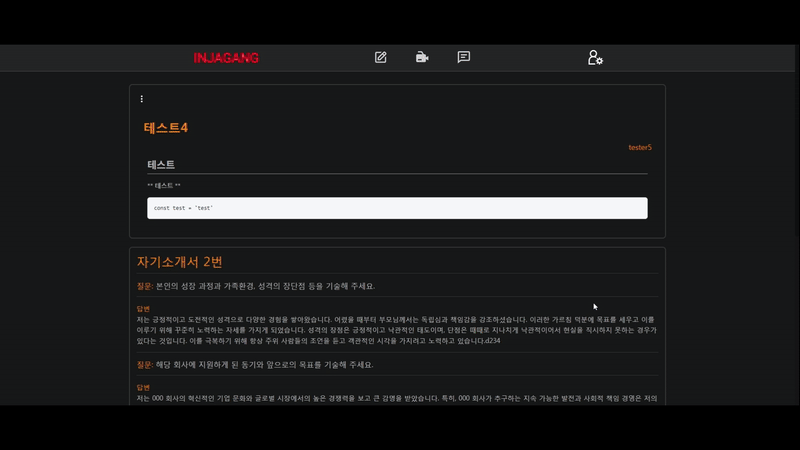Click the 테스트 section heading

(x=161, y=164)
